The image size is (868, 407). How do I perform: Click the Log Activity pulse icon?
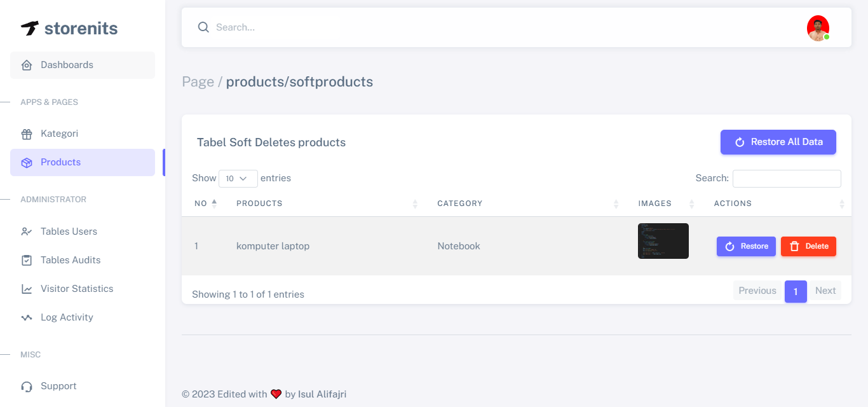(x=27, y=317)
